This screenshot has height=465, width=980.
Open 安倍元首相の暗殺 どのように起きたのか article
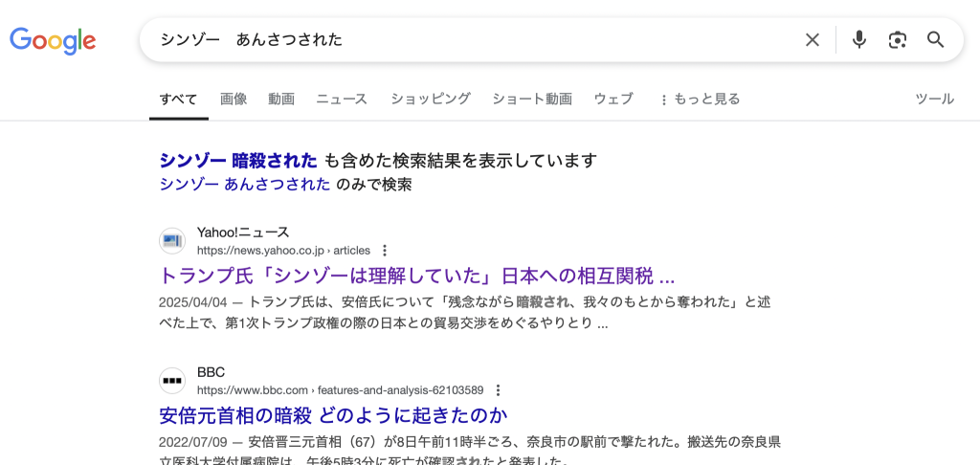[x=333, y=415]
